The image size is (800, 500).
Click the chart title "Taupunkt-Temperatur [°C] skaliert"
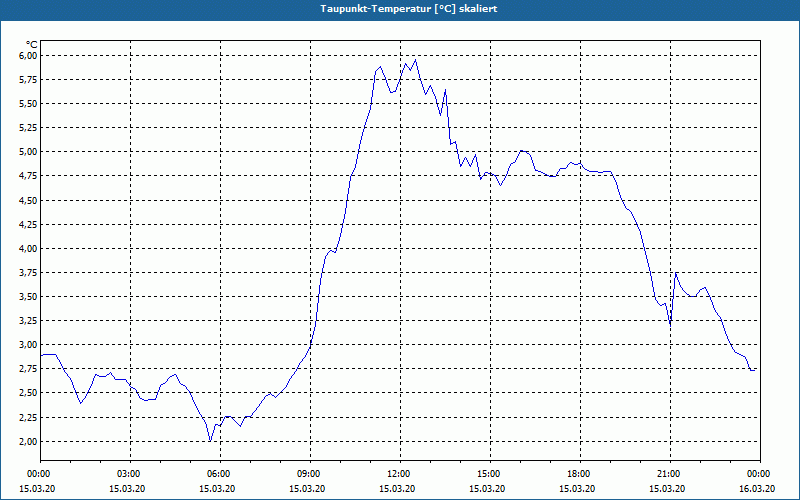click(409, 9)
